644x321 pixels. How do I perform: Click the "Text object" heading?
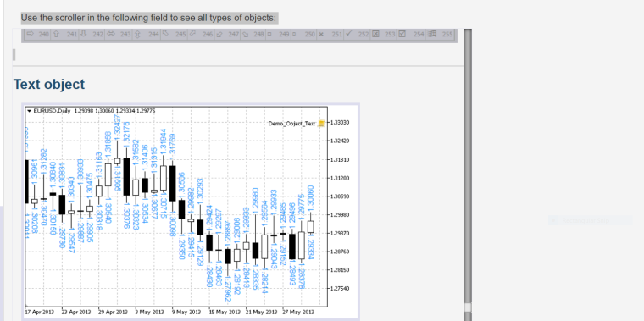(49, 84)
